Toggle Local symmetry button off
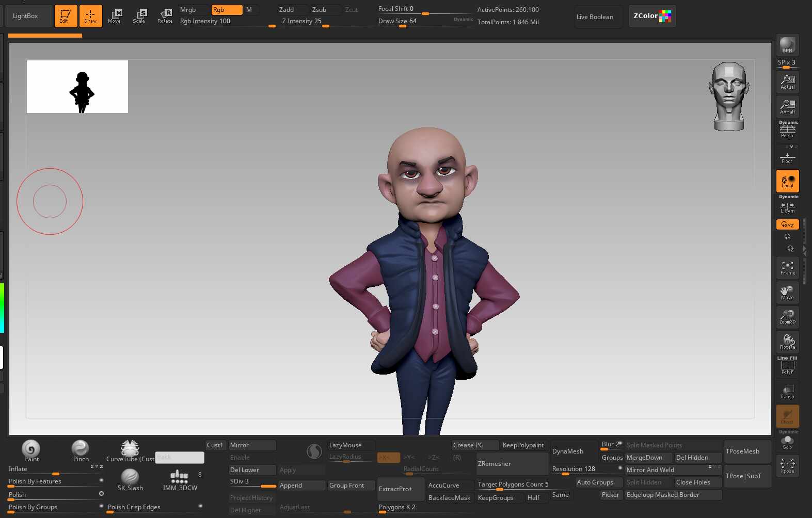The image size is (812, 518). [787, 181]
